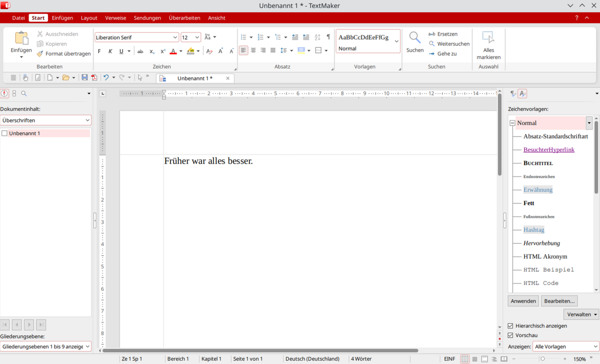Image resolution: width=600 pixels, height=364 pixels.
Task: Open Gliederungsebene levels dropdown
Action: (46, 346)
